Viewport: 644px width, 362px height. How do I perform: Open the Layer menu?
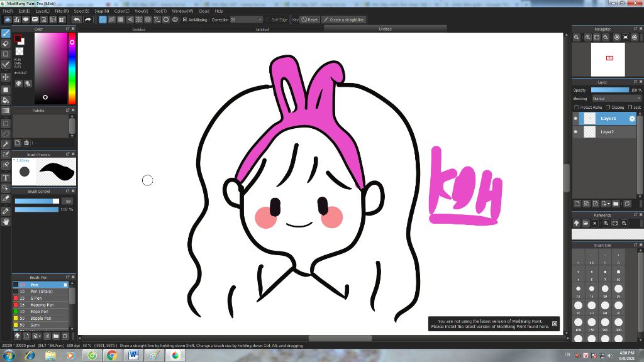click(42, 11)
